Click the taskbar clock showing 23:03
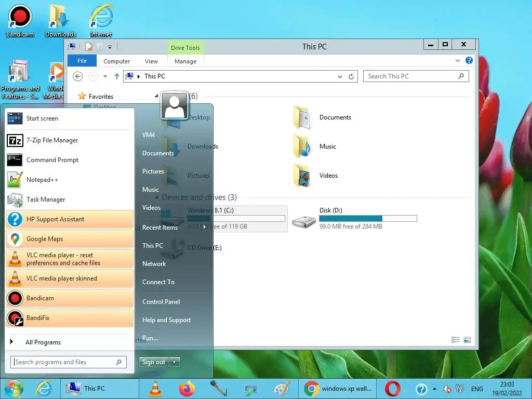Screen dimensions: 532x399 (x=507, y=389)
